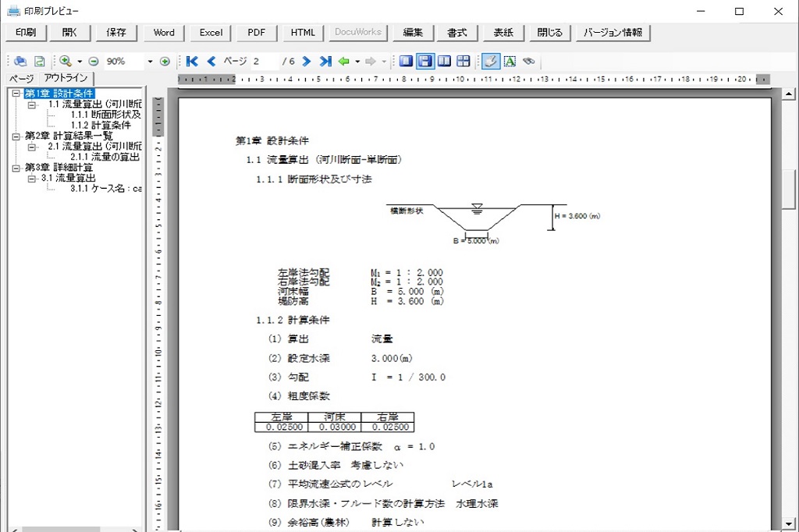Click the zoom out minus icon
This screenshot has width=799, height=532.
(x=94, y=61)
